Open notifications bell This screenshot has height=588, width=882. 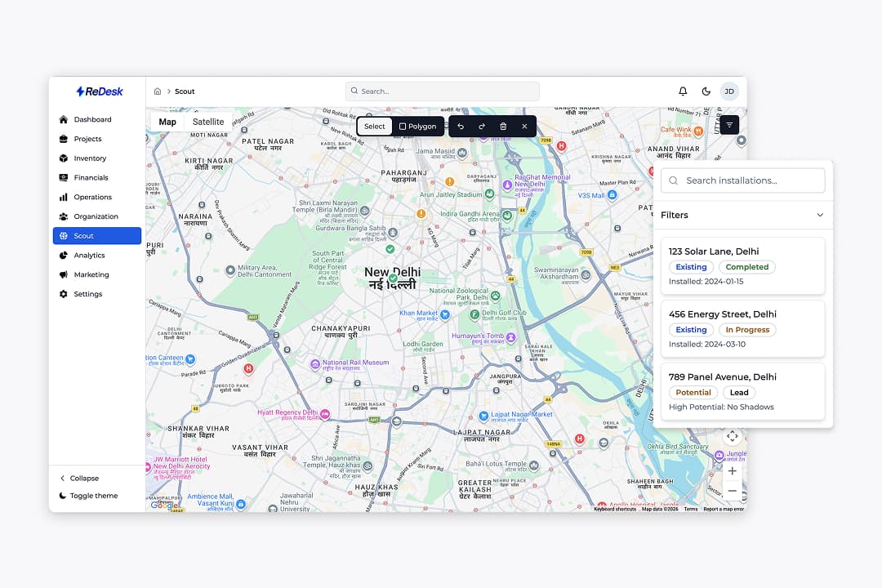coord(683,91)
